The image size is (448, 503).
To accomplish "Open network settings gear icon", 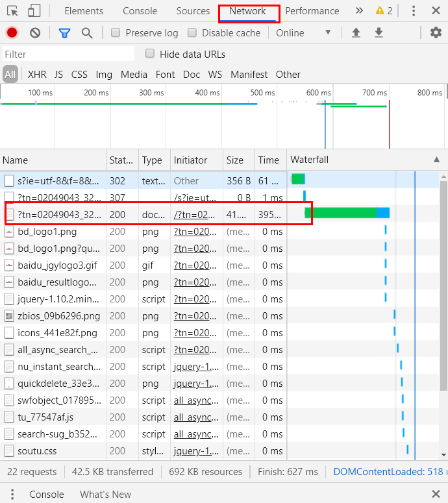I will [x=436, y=33].
